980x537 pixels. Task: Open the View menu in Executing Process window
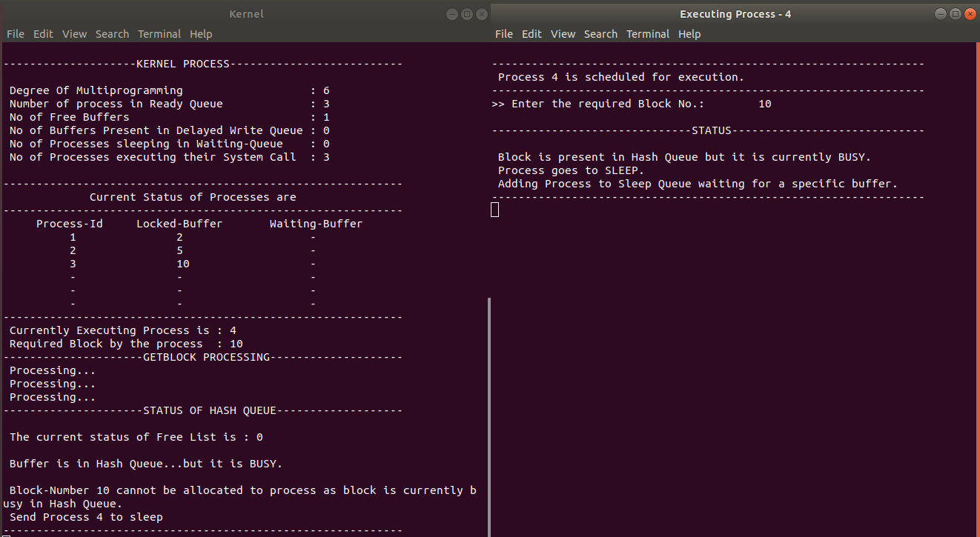click(x=563, y=33)
